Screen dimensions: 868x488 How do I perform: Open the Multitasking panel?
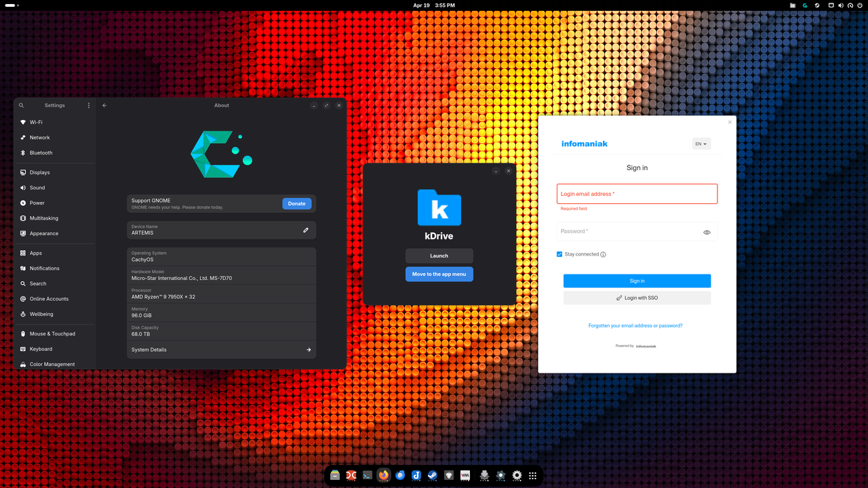(54, 218)
